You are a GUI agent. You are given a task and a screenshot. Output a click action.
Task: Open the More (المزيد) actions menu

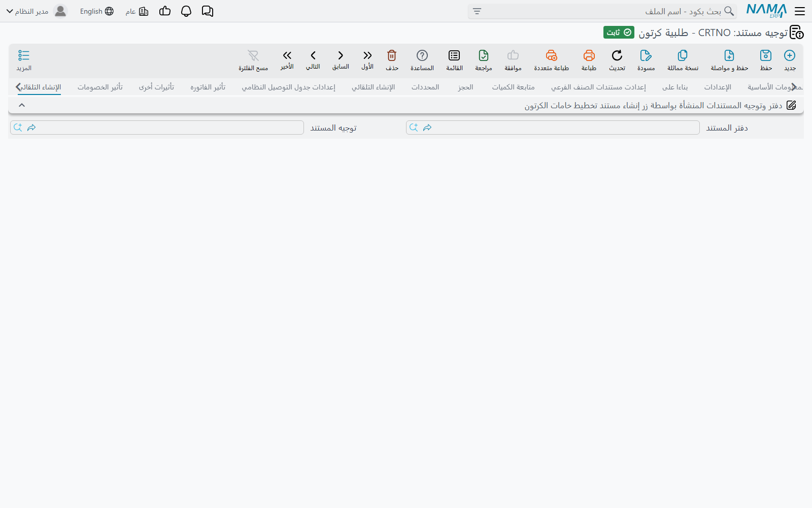pos(24,60)
